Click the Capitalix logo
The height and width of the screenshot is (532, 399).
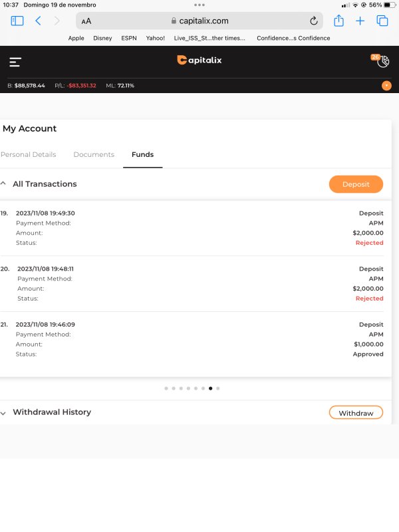(x=199, y=60)
